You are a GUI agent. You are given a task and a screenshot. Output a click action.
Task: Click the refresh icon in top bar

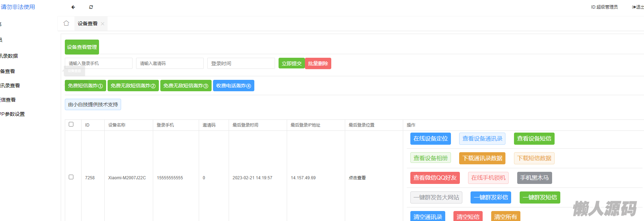pos(91,7)
